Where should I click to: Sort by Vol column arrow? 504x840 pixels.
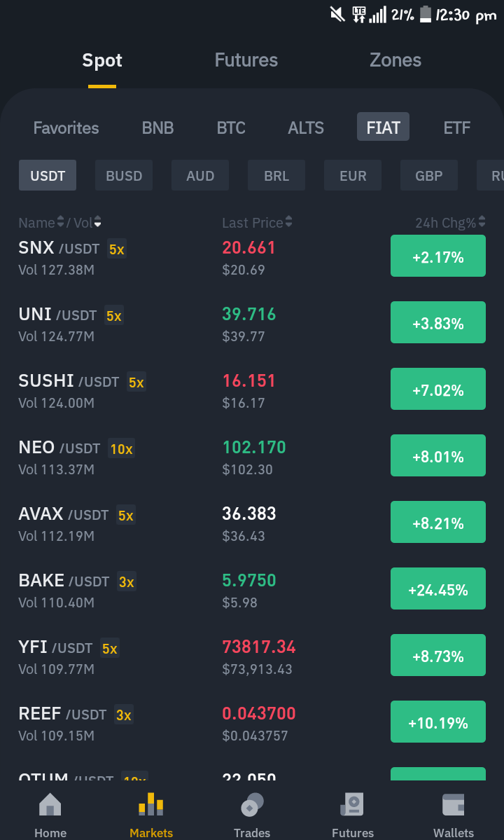(97, 222)
